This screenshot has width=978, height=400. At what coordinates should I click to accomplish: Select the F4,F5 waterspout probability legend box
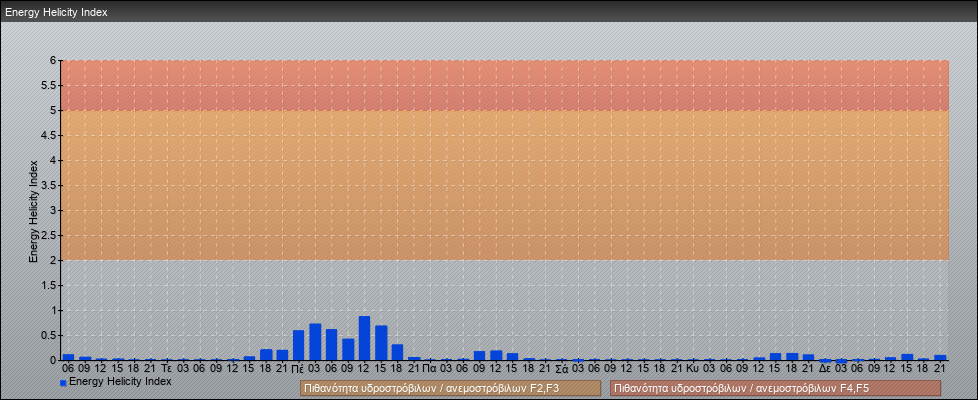coord(775,388)
